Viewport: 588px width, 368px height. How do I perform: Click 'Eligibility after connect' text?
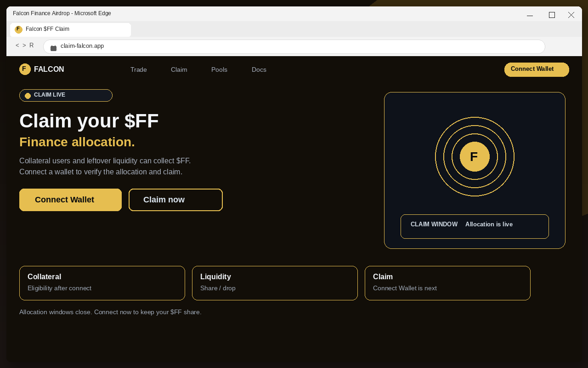click(x=59, y=288)
